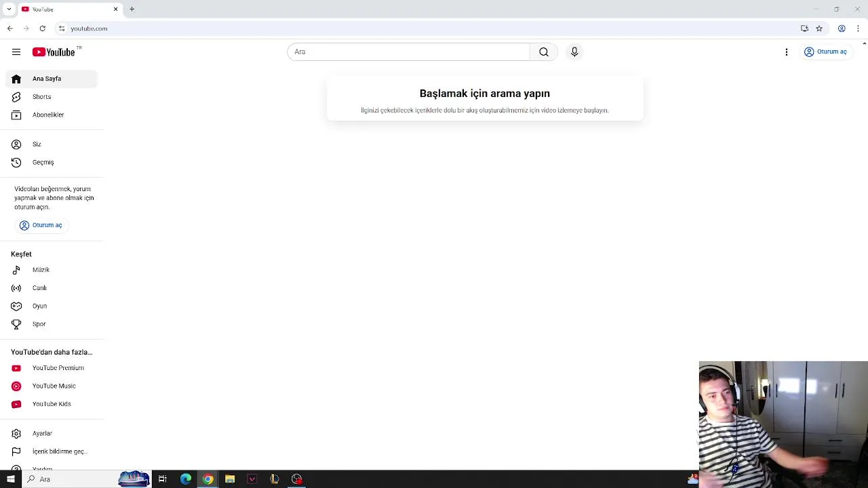Open the Chrome profile icon
This screenshot has height=488, width=868.
point(842,28)
